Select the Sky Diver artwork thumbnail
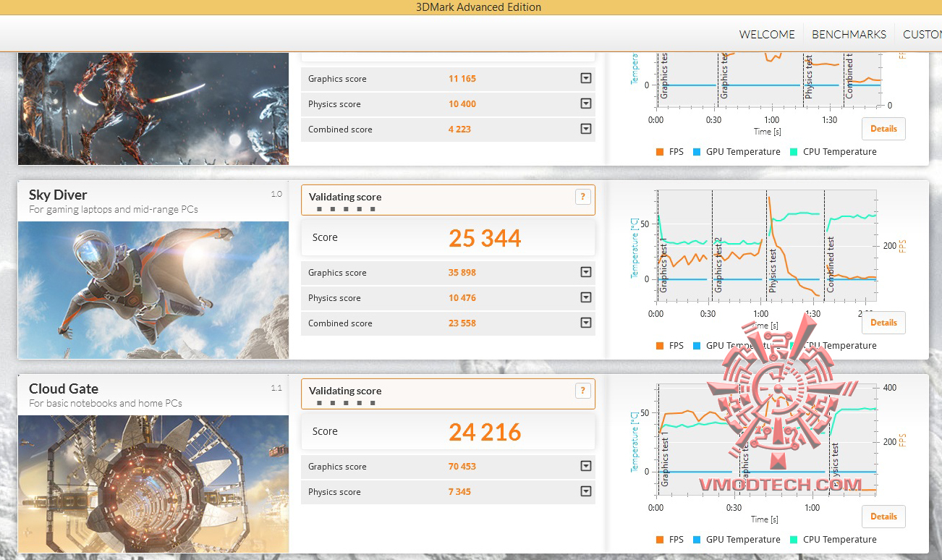The height and width of the screenshot is (560, 942). [153, 290]
